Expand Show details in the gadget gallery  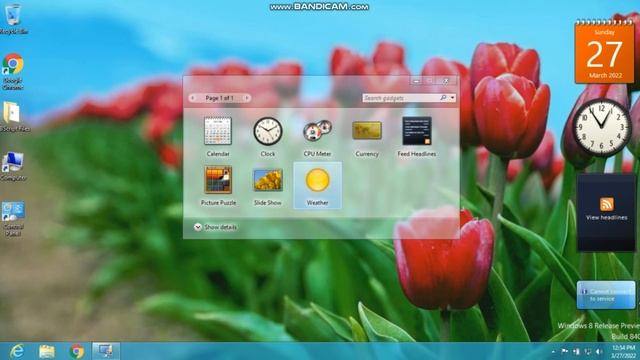(216, 227)
